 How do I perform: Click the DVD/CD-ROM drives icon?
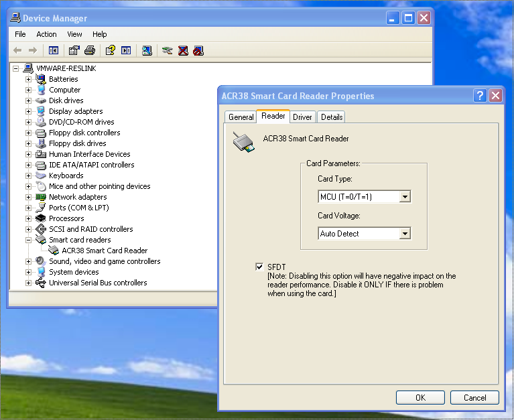tap(41, 122)
